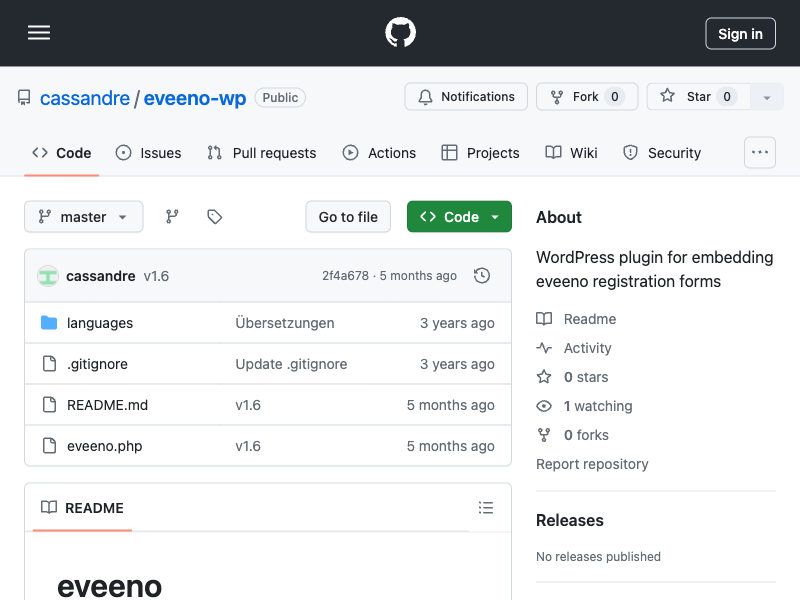
Task: Open v1.6 commit in README.md row
Action: tap(248, 405)
